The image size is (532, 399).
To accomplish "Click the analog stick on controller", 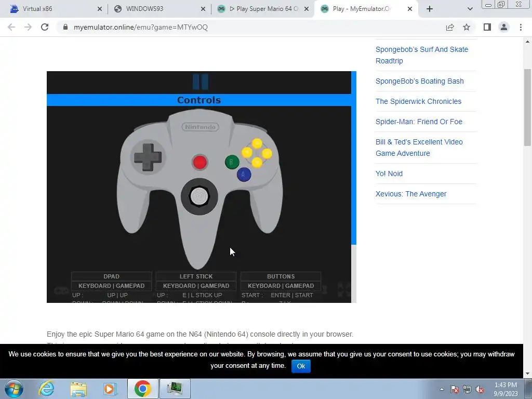I will (x=199, y=196).
